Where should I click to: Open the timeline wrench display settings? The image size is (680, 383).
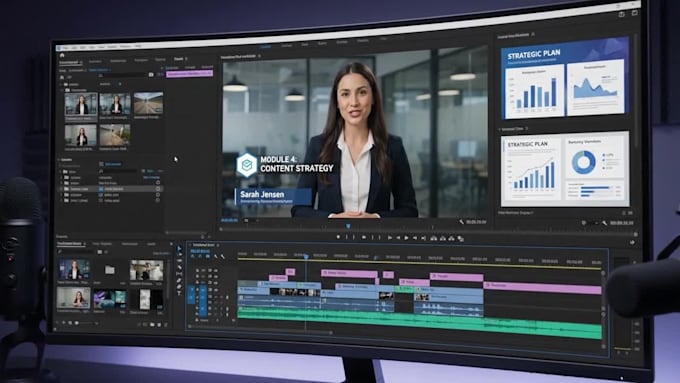223,257
